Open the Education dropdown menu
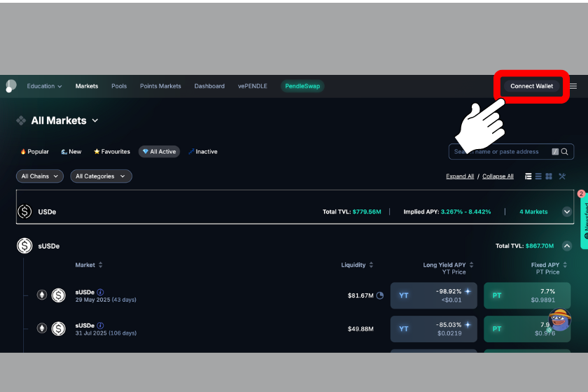Viewport: 588px width, 392px height. [x=44, y=86]
